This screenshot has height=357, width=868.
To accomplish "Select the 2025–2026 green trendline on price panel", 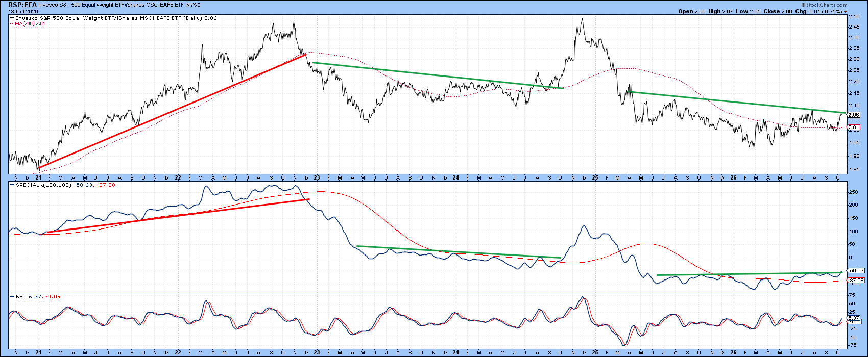I will point(736,102).
